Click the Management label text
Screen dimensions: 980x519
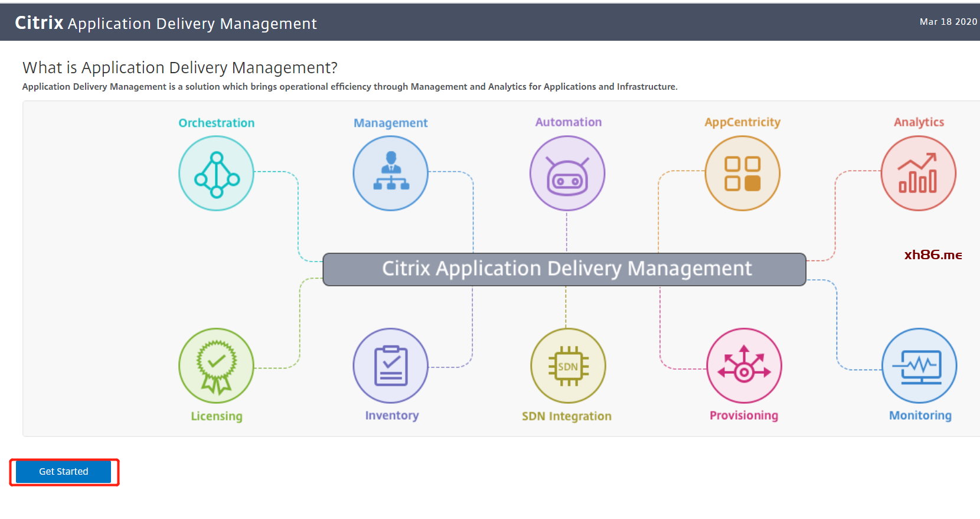391,123
